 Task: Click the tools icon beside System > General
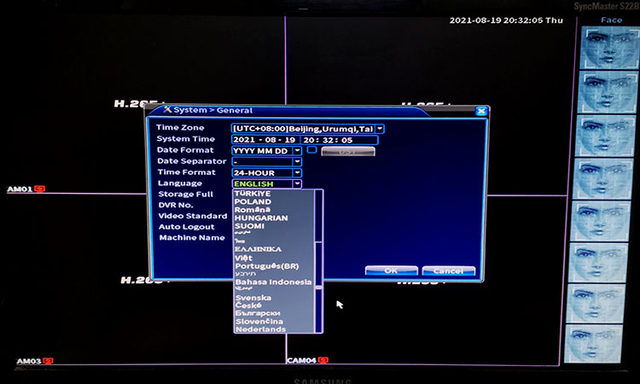[168, 109]
